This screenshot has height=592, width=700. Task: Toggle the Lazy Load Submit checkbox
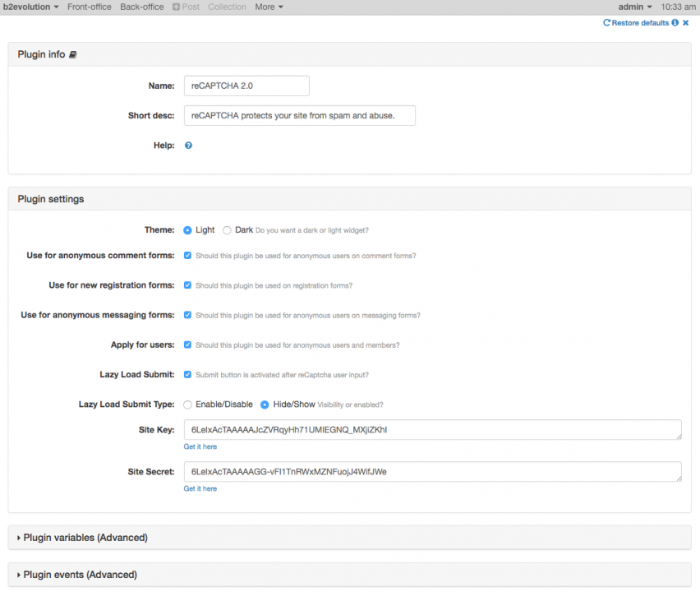pyautogui.click(x=187, y=374)
